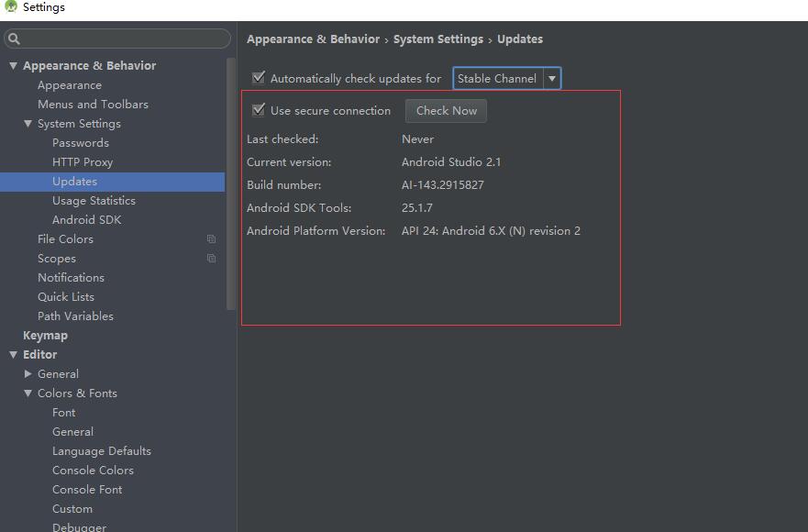
Task: Collapse the Editor section
Action: coord(13,355)
